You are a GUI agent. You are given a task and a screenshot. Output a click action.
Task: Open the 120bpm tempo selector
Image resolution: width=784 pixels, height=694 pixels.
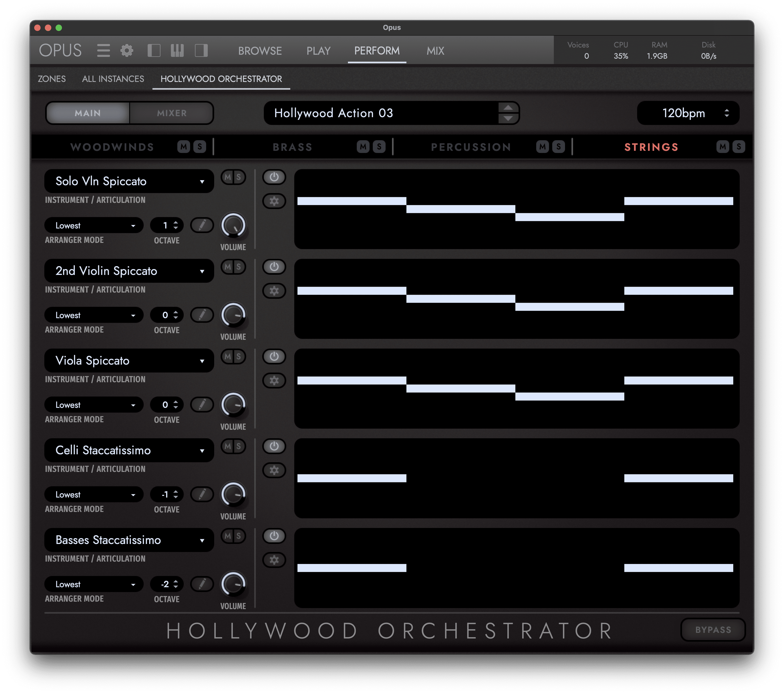coord(688,113)
